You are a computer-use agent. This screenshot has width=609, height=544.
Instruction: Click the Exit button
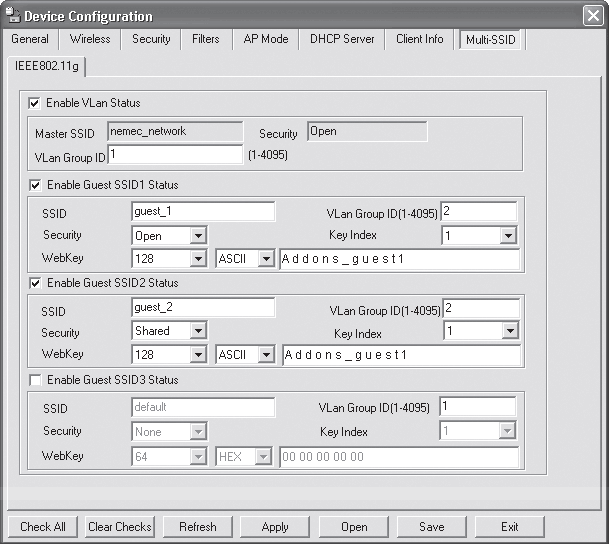(510, 527)
